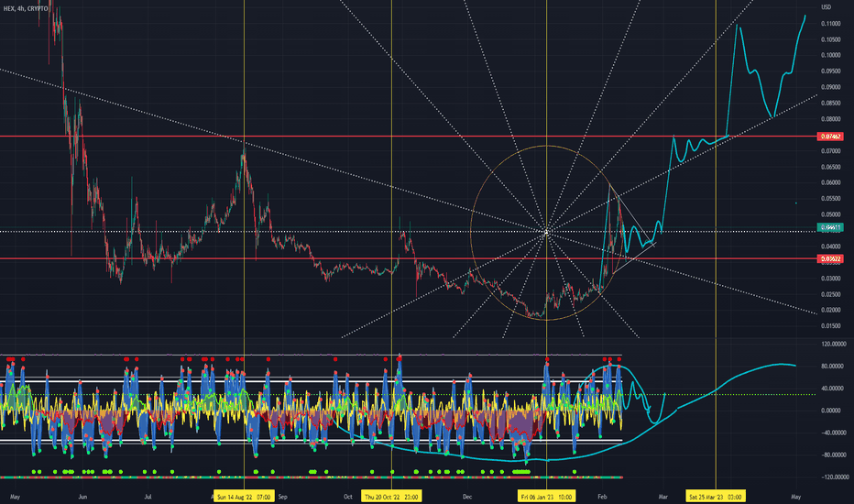Click the 0.10500 price axis value
The image size is (854, 504).
coord(830,39)
